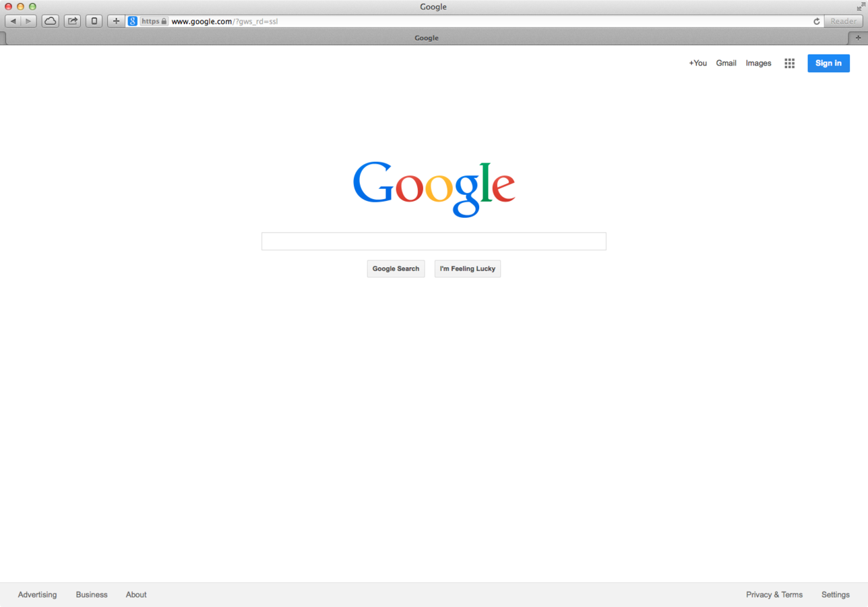Minimize the window with the yellow button

tap(20, 7)
